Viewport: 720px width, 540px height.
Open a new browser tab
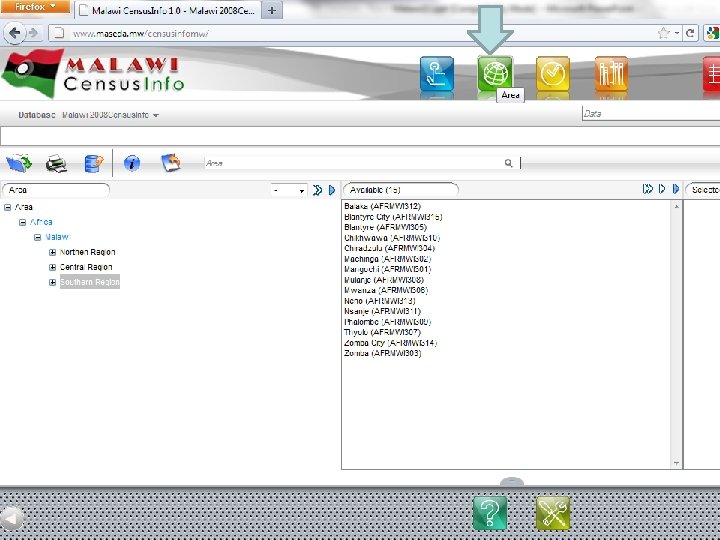point(272,11)
